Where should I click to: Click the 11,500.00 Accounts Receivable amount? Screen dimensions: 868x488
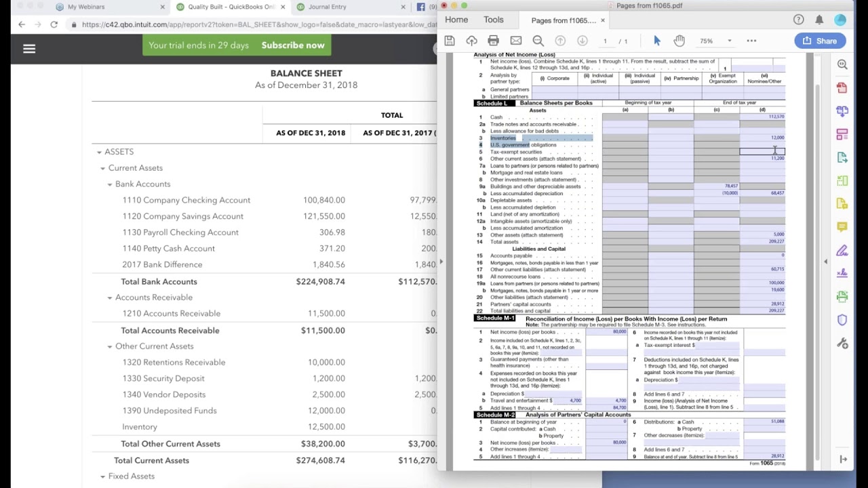click(326, 313)
